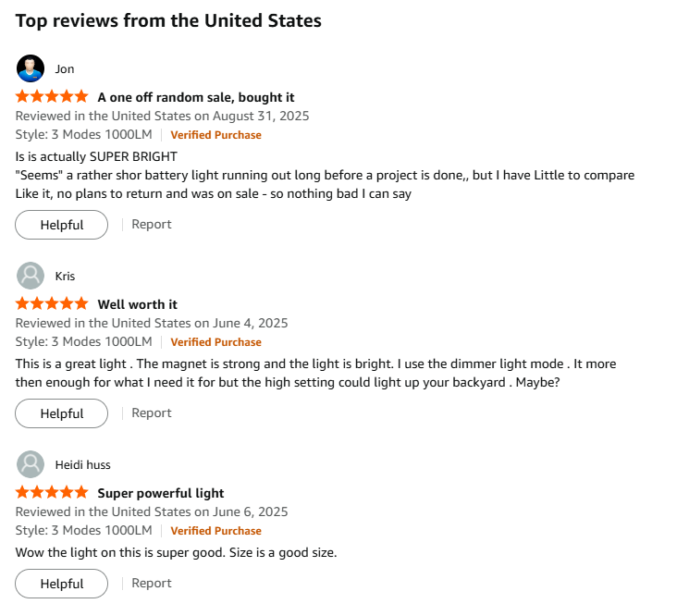Click Heidi huss's default avatar icon
This screenshot has height=616, width=689.
pyautogui.click(x=31, y=464)
